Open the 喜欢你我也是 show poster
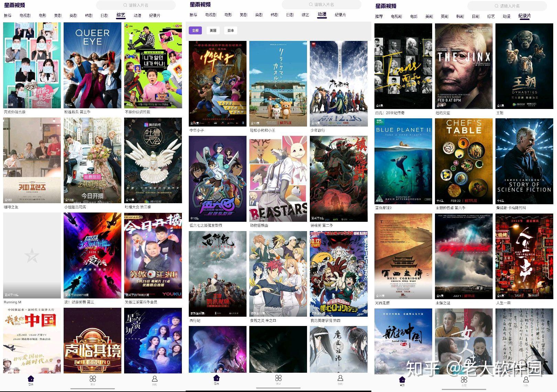 32,65
